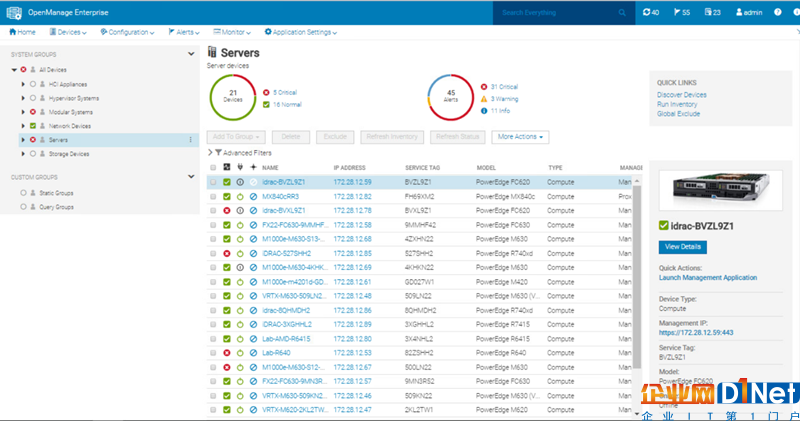The width and height of the screenshot is (800, 421).
Task: Toggle the select-all checkbox in table header
Action: [213, 168]
